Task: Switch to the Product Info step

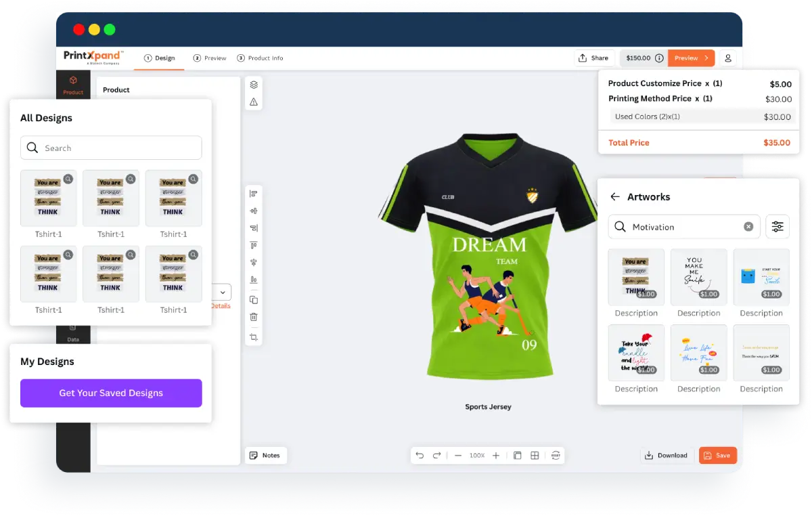Action: pos(261,58)
